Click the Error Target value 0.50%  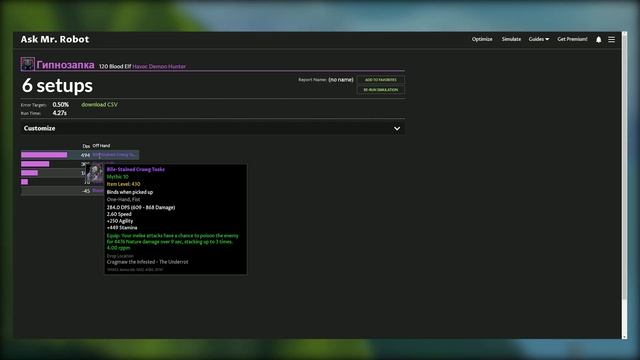(60, 105)
